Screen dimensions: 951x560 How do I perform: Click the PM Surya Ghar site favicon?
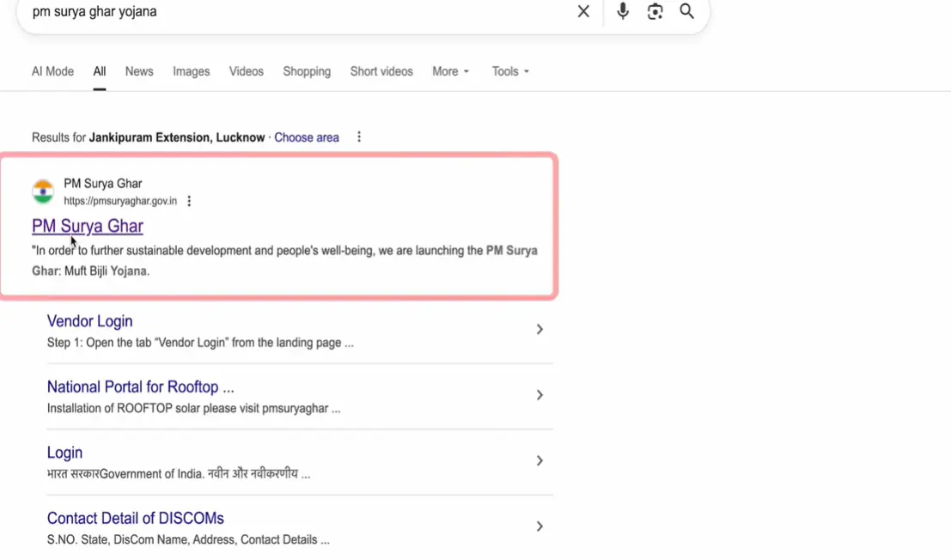point(43,192)
